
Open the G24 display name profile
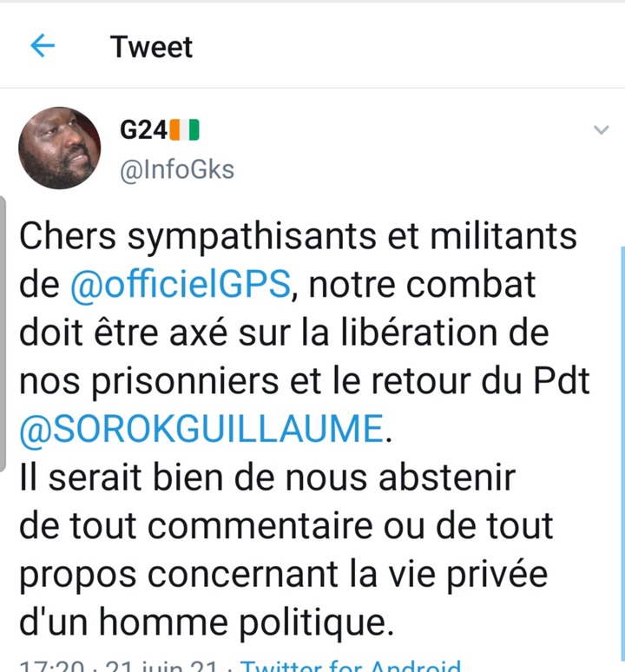tap(143, 130)
